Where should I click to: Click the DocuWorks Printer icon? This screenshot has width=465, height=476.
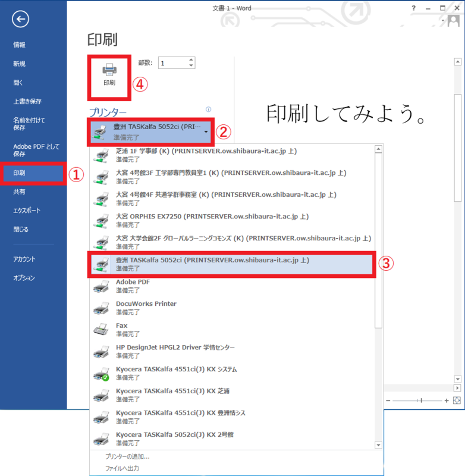coord(101,308)
